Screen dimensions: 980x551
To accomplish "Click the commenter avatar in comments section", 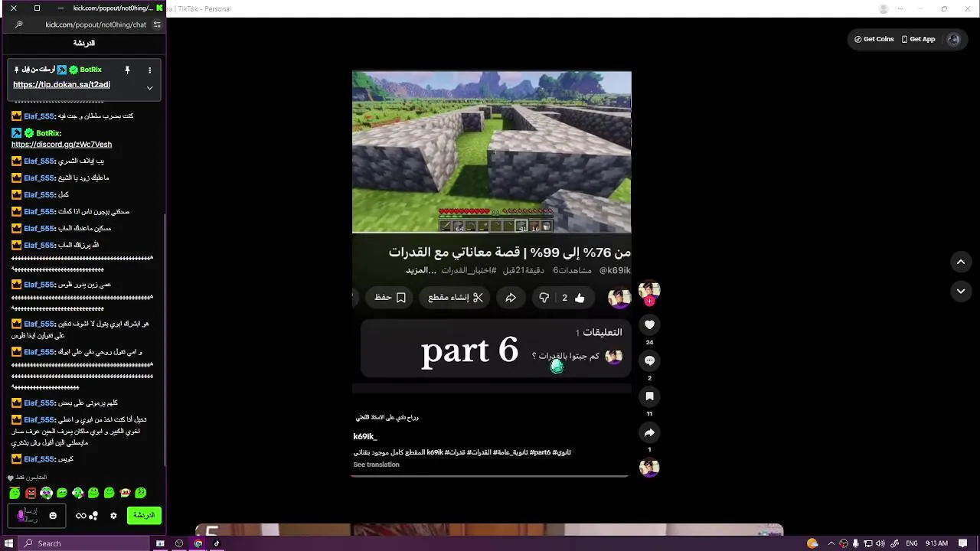I will (x=614, y=357).
